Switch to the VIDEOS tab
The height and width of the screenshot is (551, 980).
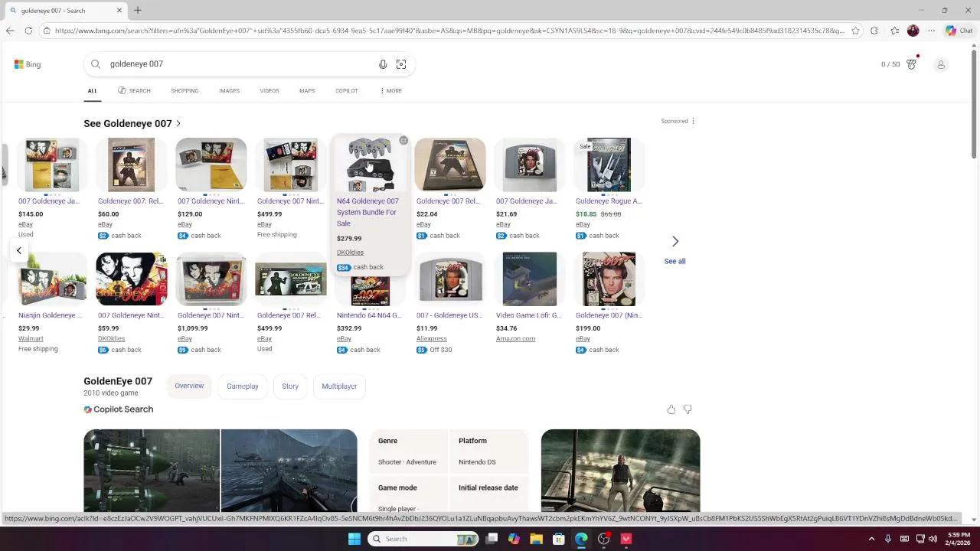[269, 90]
